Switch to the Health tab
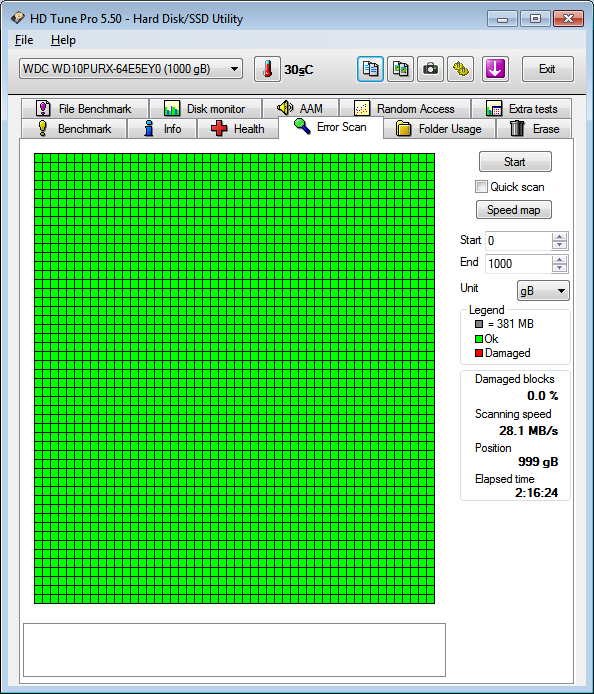The image size is (594, 694). (x=238, y=129)
